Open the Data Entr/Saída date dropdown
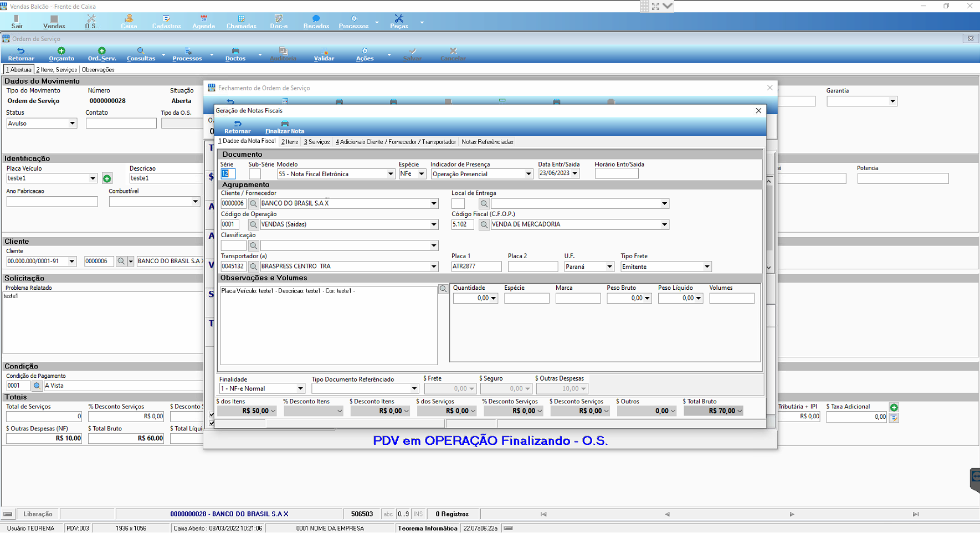Image resolution: width=980 pixels, height=533 pixels. click(575, 173)
